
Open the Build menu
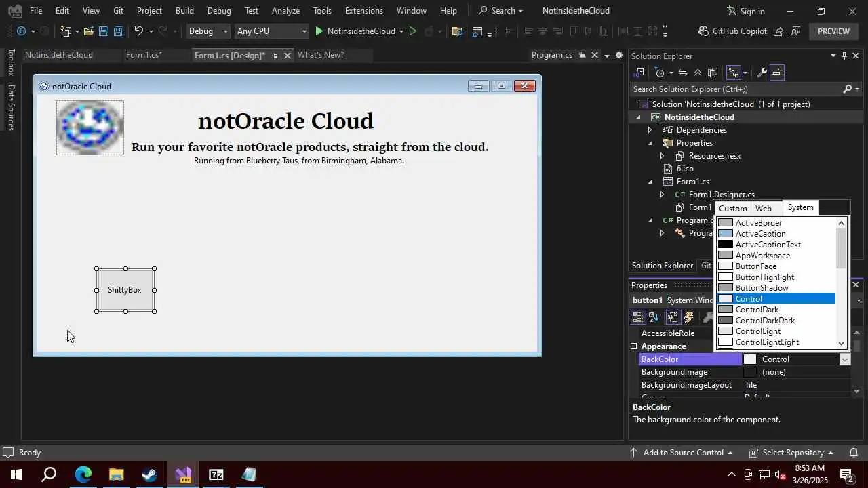184,11
